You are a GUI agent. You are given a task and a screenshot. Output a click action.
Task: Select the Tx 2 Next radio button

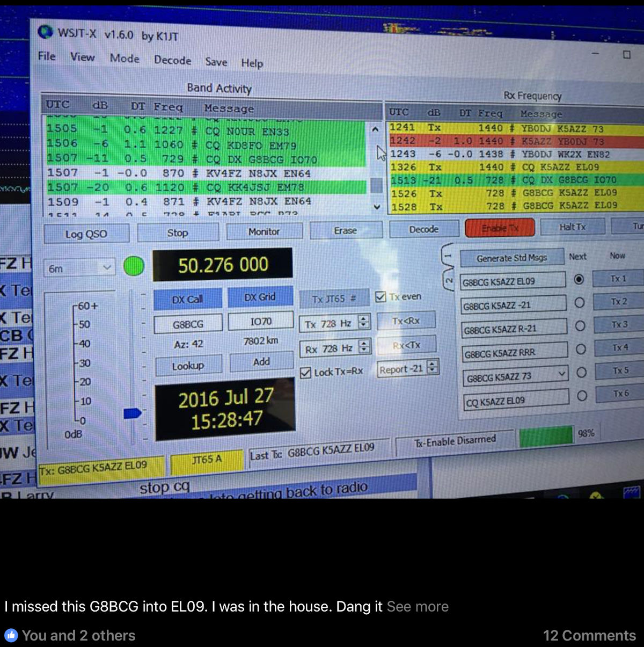tap(579, 302)
